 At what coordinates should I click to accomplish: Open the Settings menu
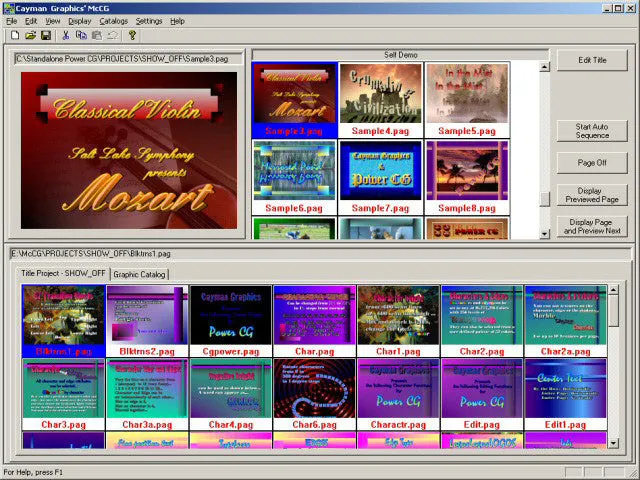(x=149, y=21)
